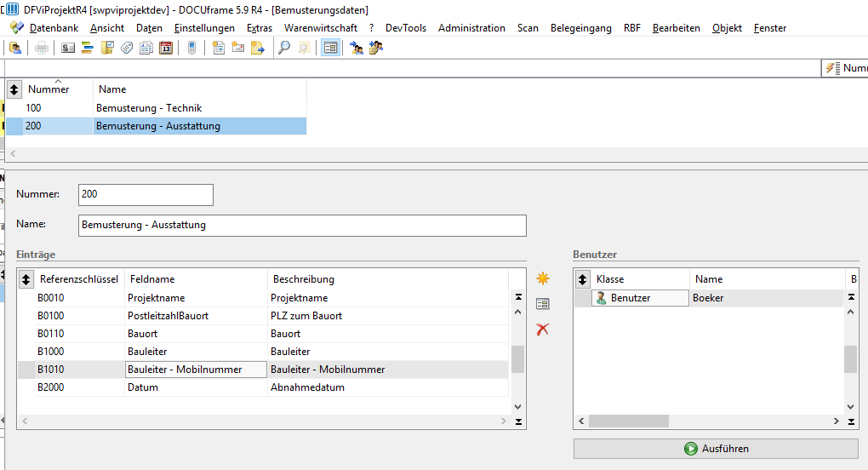
Task: Click the Benutzer scroll right arrow
Action: 836,421
